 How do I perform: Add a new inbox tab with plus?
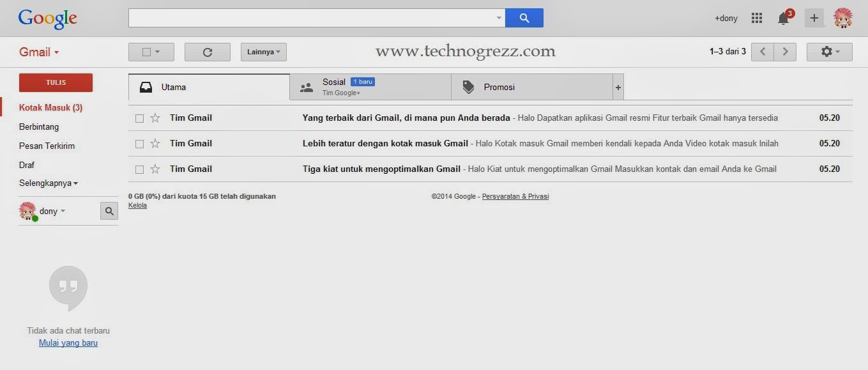pyautogui.click(x=618, y=87)
